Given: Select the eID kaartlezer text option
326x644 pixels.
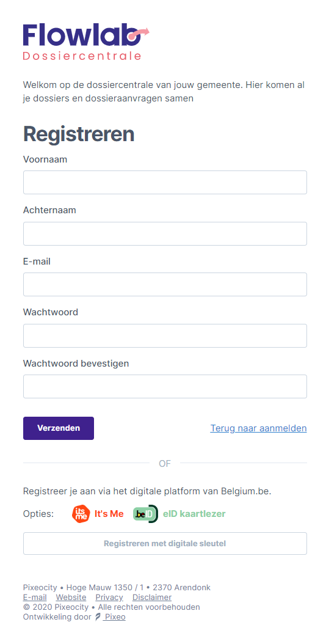Looking at the screenshot, I should [x=194, y=514].
